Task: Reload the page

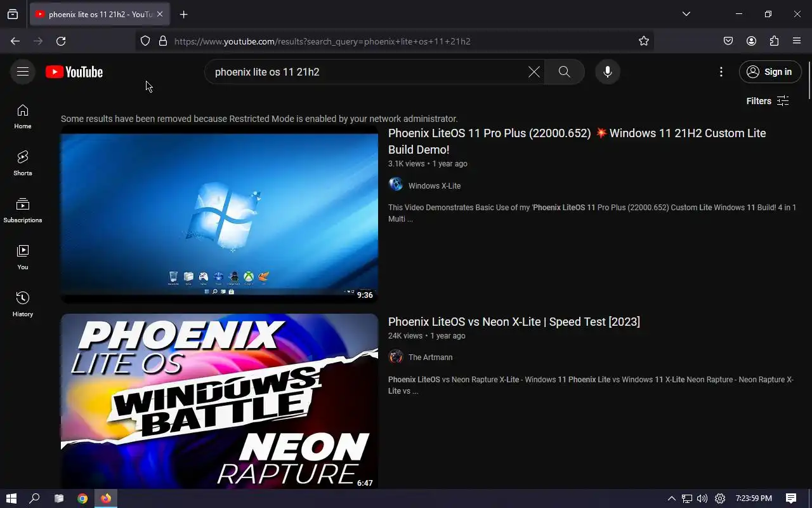Action: coord(61,41)
